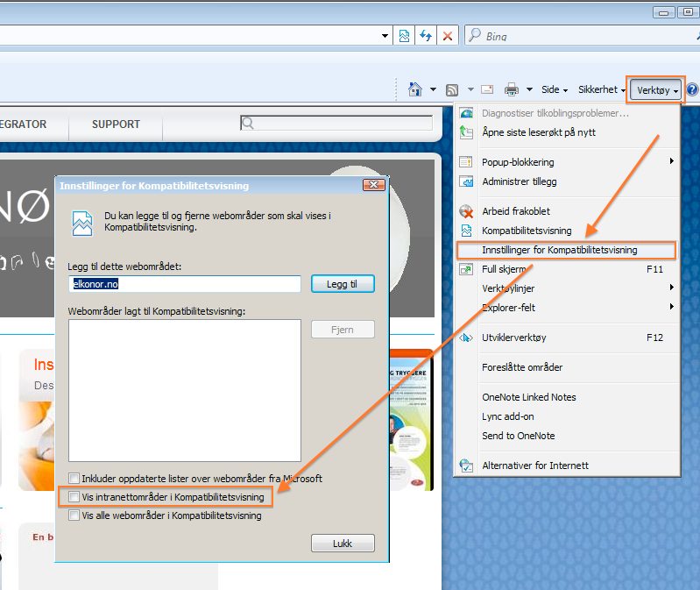
Task: Click the Full skjerm icon
Action: click(466, 269)
